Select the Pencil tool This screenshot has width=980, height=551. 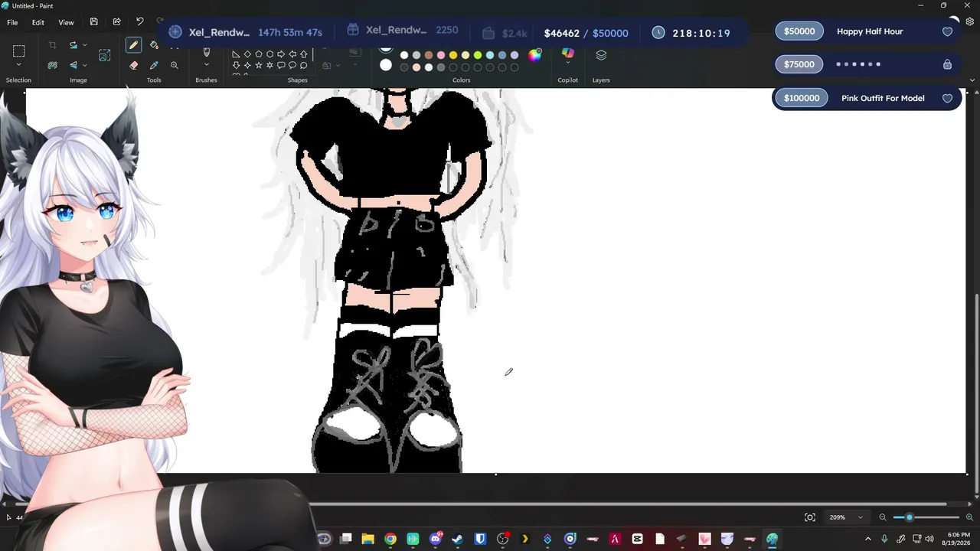pyautogui.click(x=133, y=45)
